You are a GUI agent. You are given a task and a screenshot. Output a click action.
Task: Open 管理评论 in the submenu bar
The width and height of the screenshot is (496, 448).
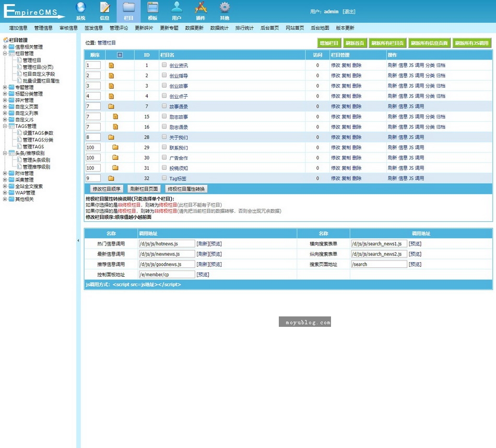(x=119, y=28)
